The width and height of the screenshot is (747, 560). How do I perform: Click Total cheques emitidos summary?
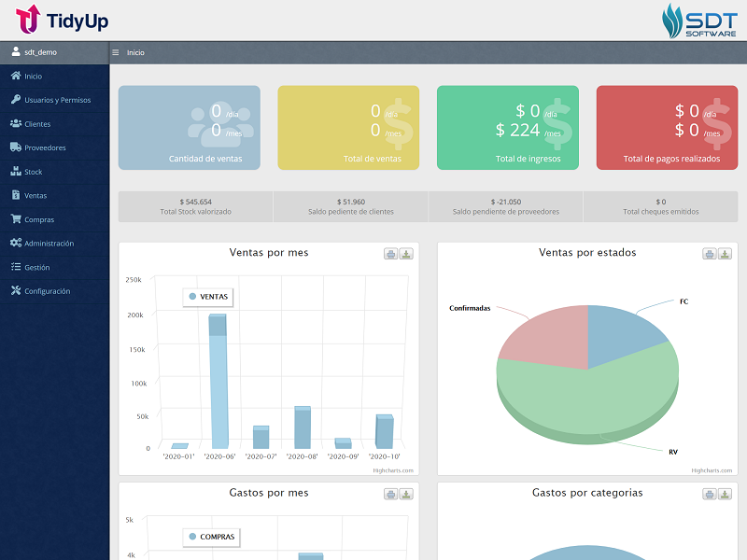click(661, 206)
